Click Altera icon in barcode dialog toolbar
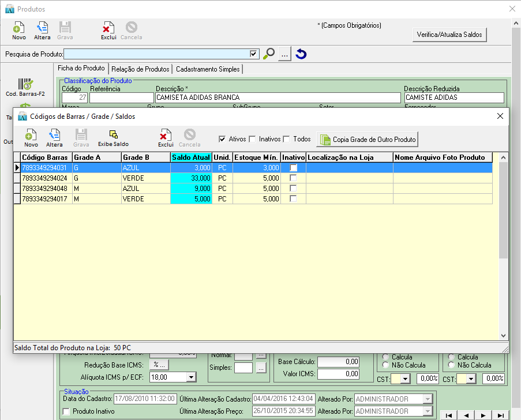Screen dimensions: 521x420 click(x=54, y=136)
